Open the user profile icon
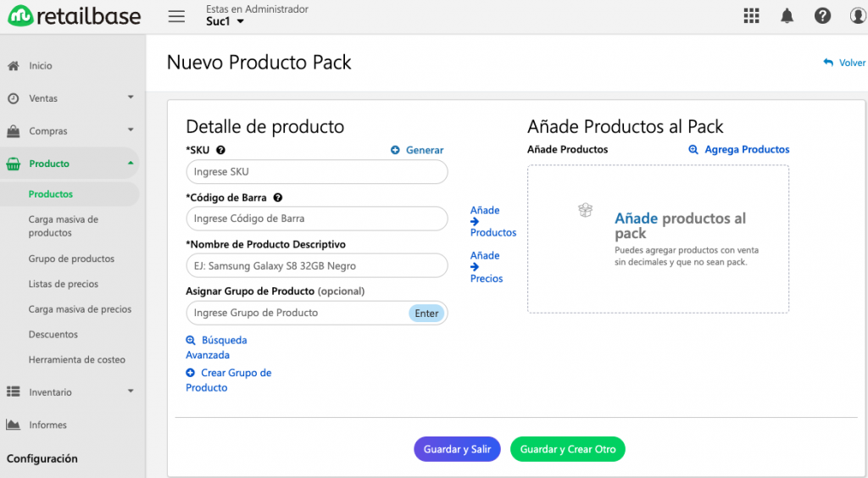The image size is (868, 478). coord(859,15)
